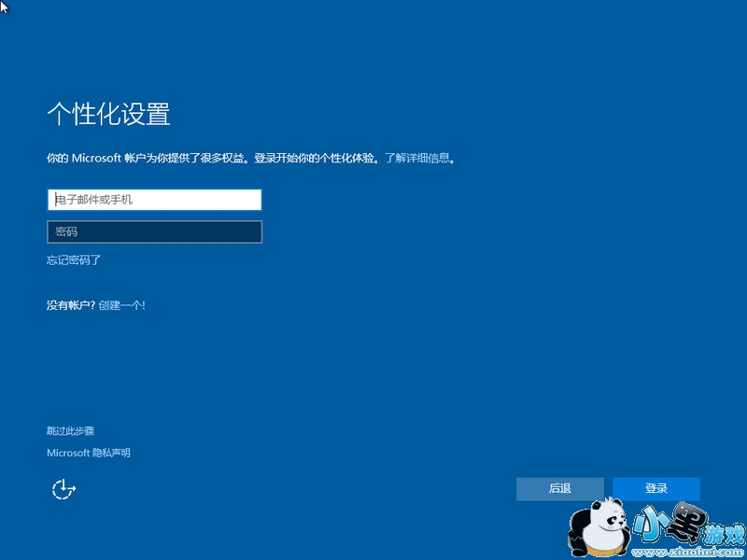Click the 没有帐户? text

tap(71, 305)
